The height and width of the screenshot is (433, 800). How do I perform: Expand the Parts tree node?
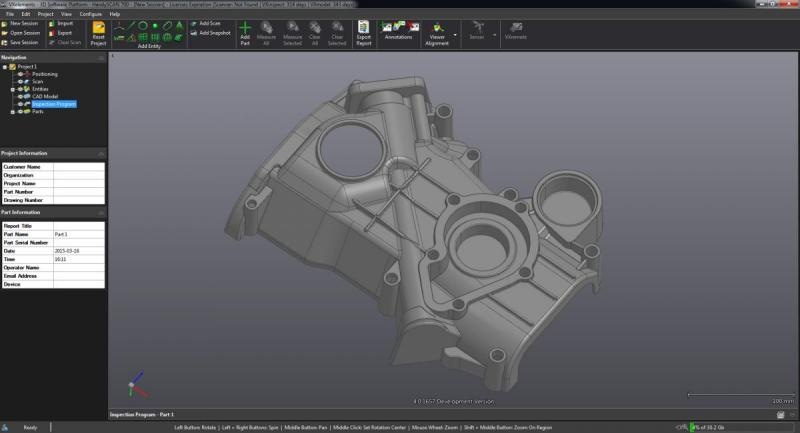(x=13, y=112)
